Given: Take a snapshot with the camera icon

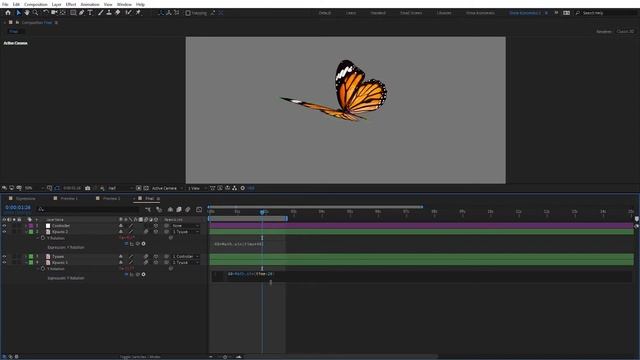Looking at the screenshot, I should (87, 188).
